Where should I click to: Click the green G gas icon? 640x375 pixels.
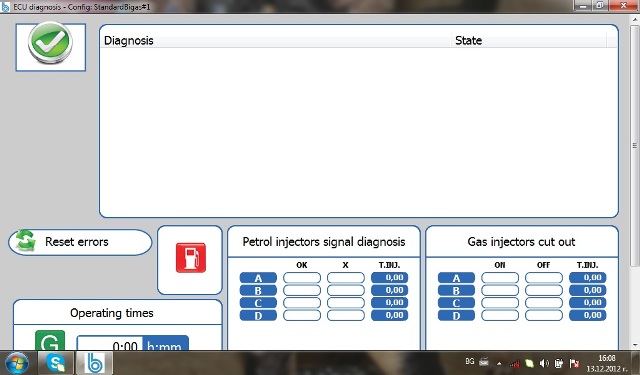click(x=50, y=341)
